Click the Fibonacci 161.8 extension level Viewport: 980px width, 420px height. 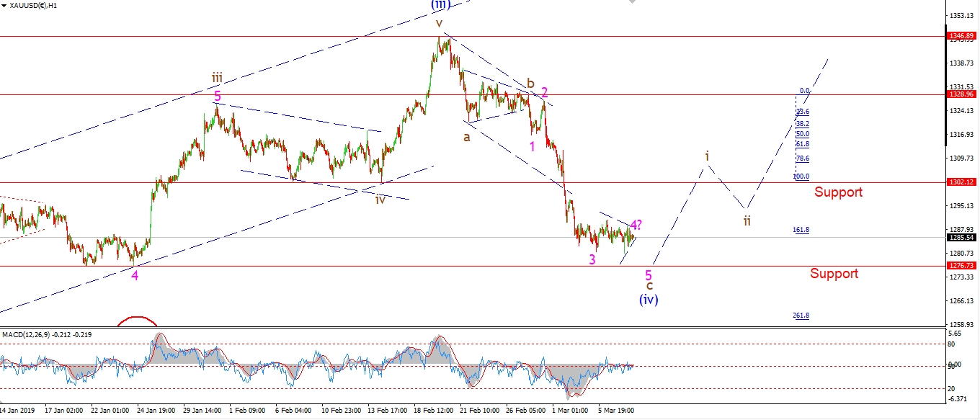click(801, 230)
